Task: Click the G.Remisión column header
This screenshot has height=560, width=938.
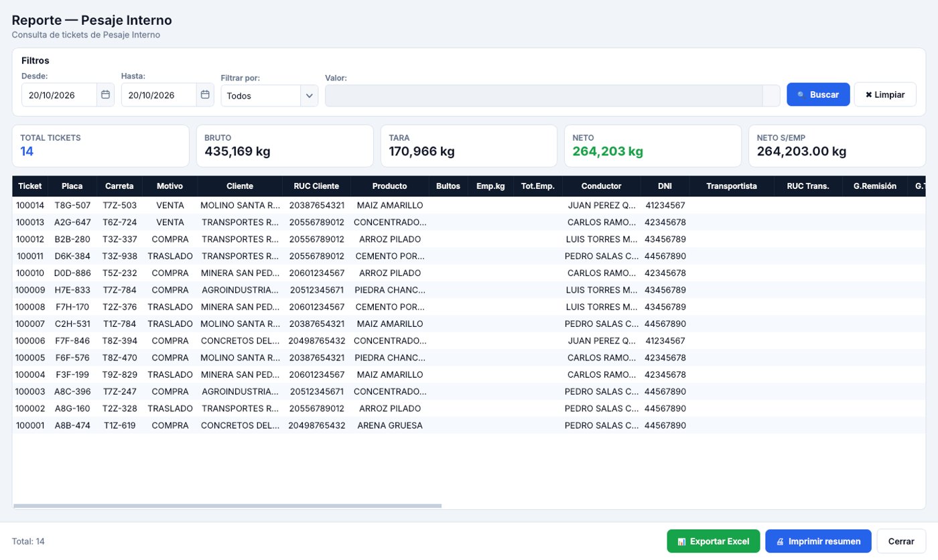Action: click(x=875, y=186)
